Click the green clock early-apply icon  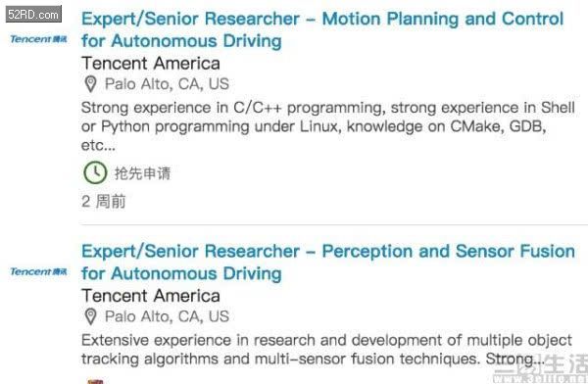(x=95, y=172)
